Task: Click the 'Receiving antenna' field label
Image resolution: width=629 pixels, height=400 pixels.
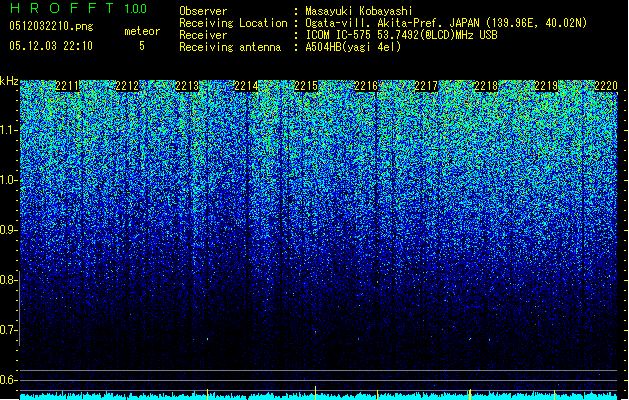Action: point(230,47)
